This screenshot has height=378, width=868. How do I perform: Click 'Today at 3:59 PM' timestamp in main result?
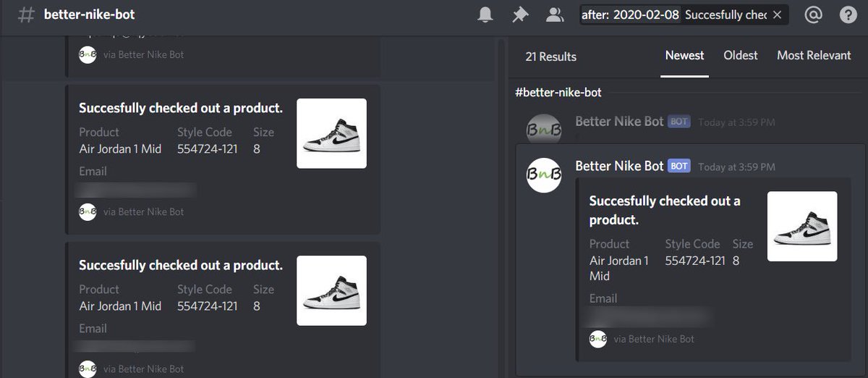click(x=736, y=167)
